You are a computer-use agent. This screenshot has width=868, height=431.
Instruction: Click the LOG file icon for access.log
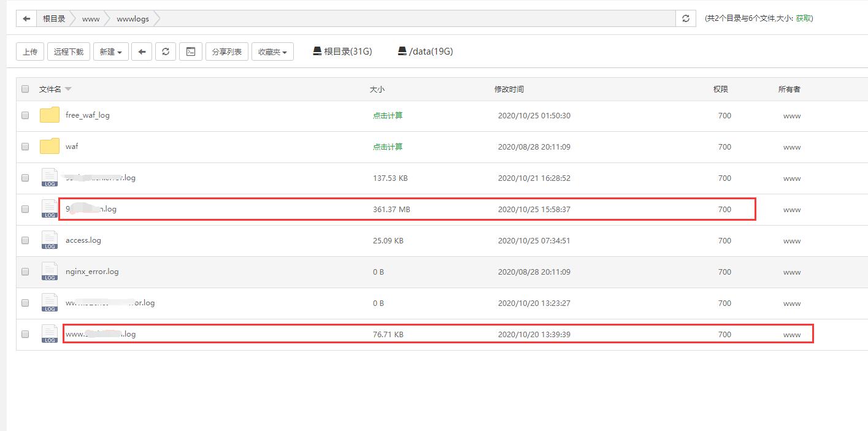pyautogui.click(x=50, y=240)
